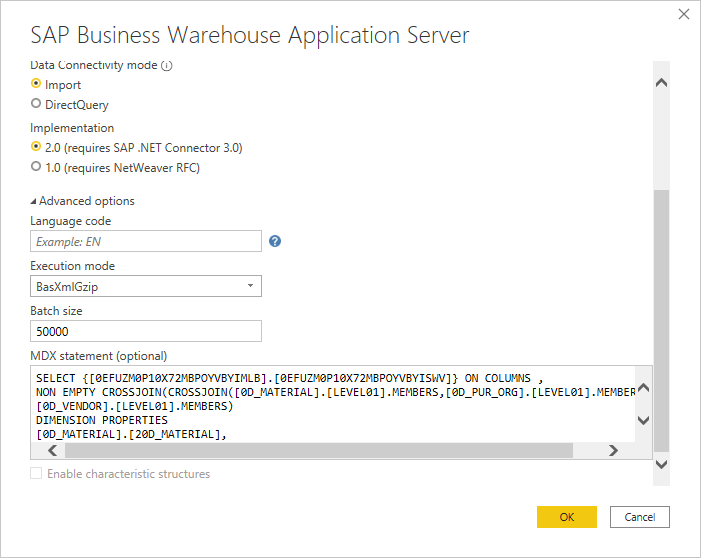The height and width of the screenshot is (558, 701).
Task: Click the MDX horizontal scrollbar thumb
Action: coord(319,451)
